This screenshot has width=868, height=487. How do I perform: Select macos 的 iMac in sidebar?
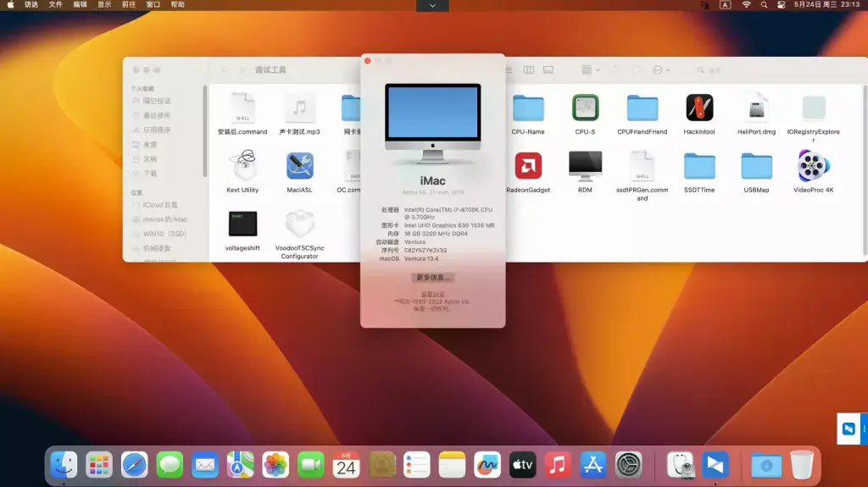coord(165,219)
